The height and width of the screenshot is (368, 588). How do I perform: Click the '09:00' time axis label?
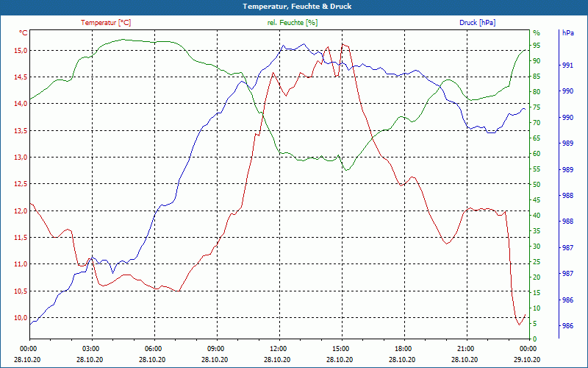coord(215,348)
